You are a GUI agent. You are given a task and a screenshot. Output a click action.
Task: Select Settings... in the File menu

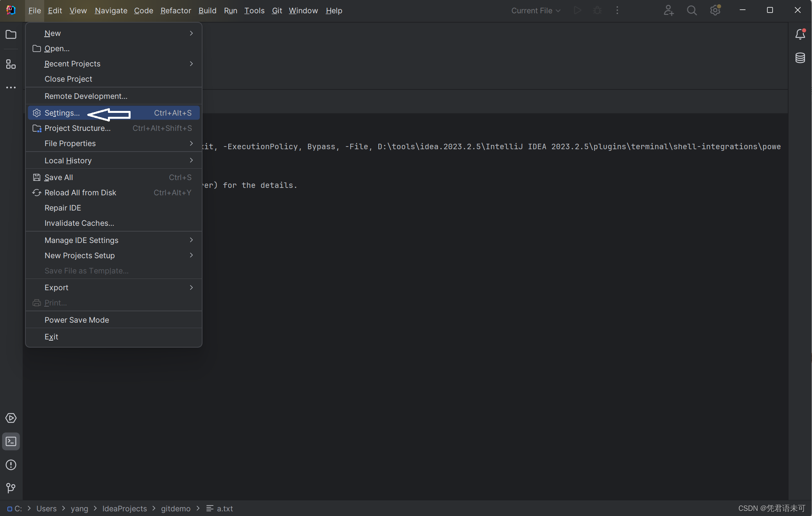[x=62, y=113]
